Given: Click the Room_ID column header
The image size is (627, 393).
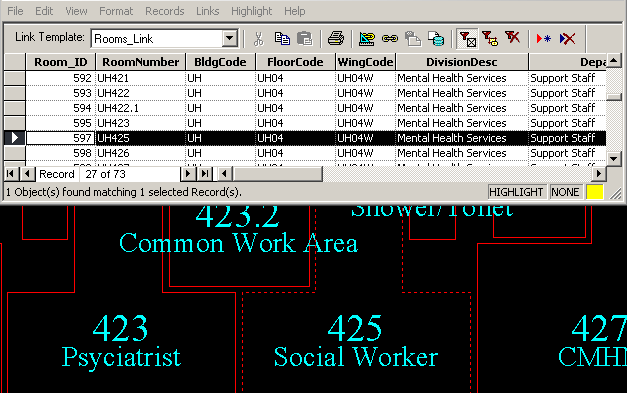Looking at the screenshot, I should (60, 62).
